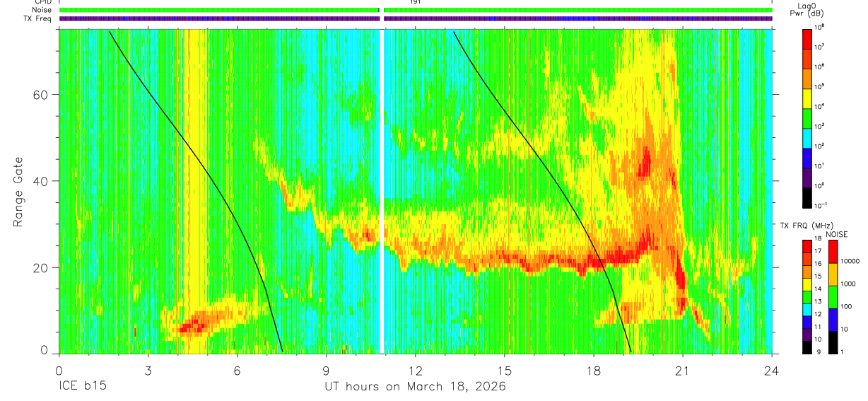Click the green 13–14 MHz TX FRQ swatch
Image resolution: width=868 pixels, height=401 pixels.
[x=807, y=297]
